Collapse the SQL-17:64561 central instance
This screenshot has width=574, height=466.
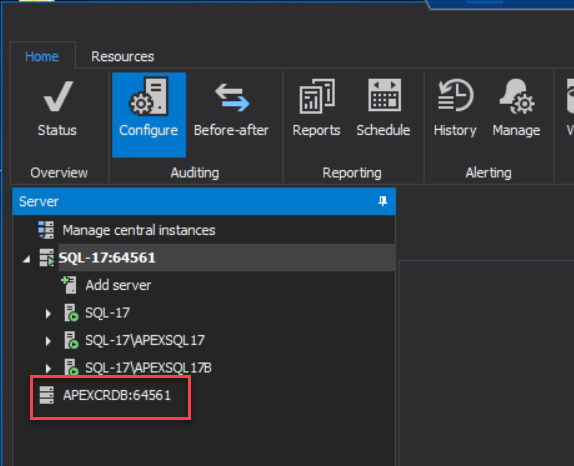point(26,259)
